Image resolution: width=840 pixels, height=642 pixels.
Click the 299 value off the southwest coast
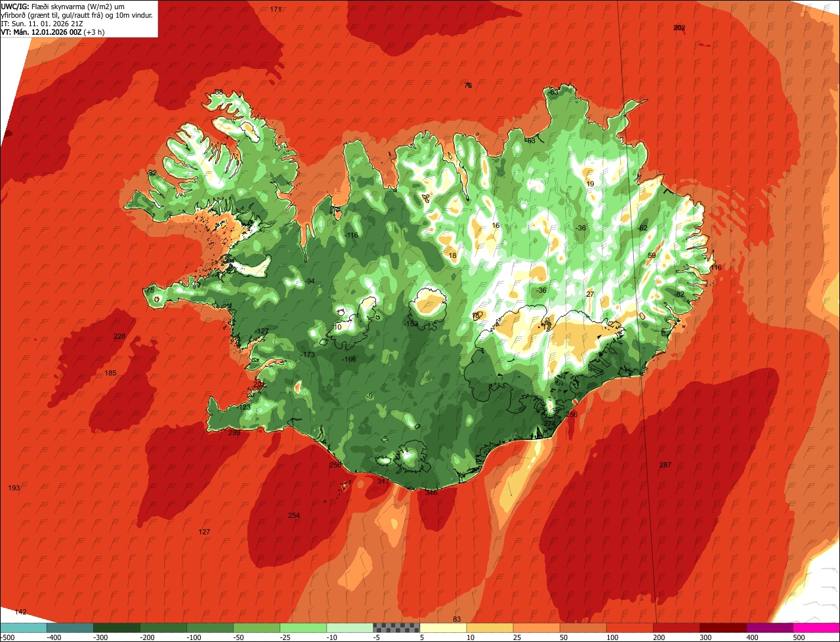coord(234,433)
